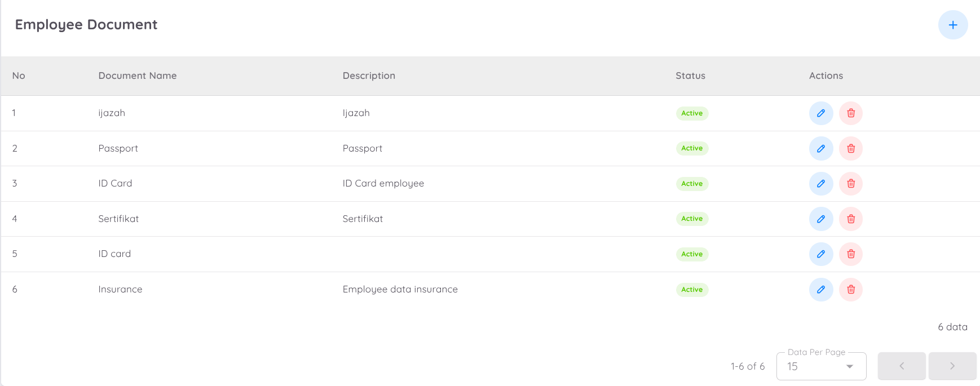Edit the Insurance document
This screenshot has width=980, height=386.
tap(820, 290)
